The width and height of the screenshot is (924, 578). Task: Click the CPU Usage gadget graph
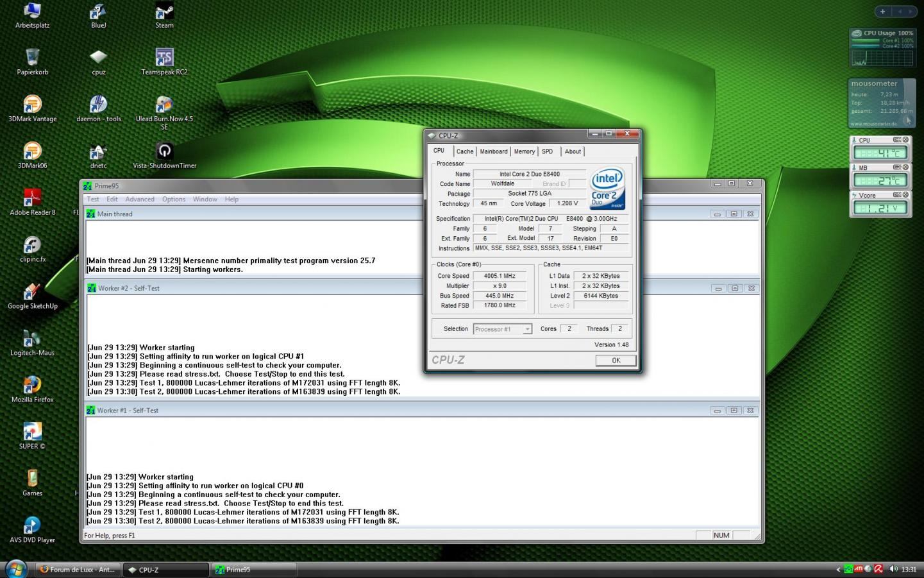(x=882, y=58)
